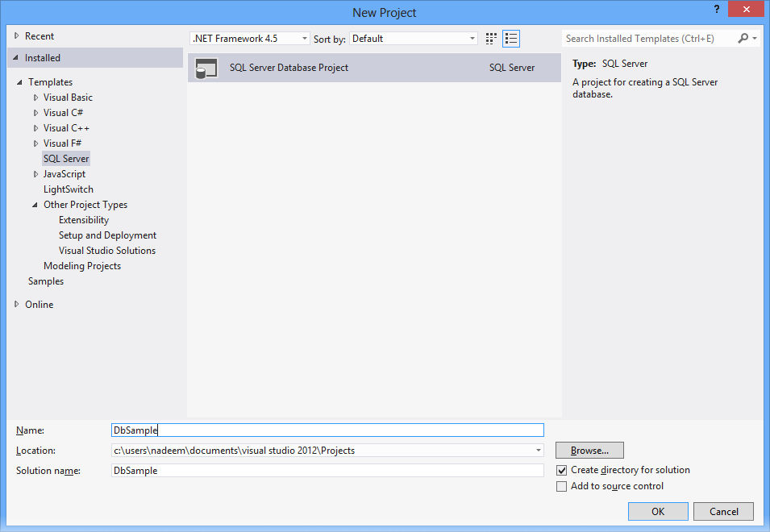Expand the JavaScript node
This screenshot has width=770, height=532.
tap(35, 174)
